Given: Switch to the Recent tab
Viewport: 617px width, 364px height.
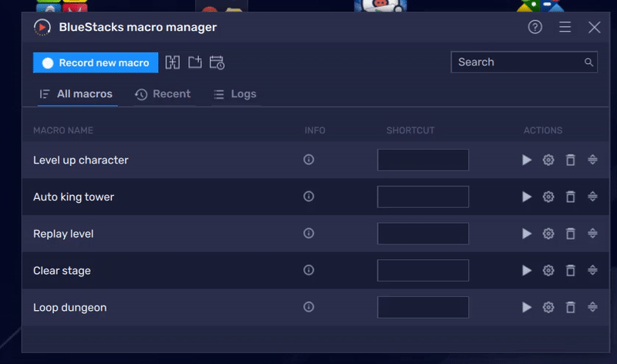Looking at the screenshot, I should tap(163, 94).
